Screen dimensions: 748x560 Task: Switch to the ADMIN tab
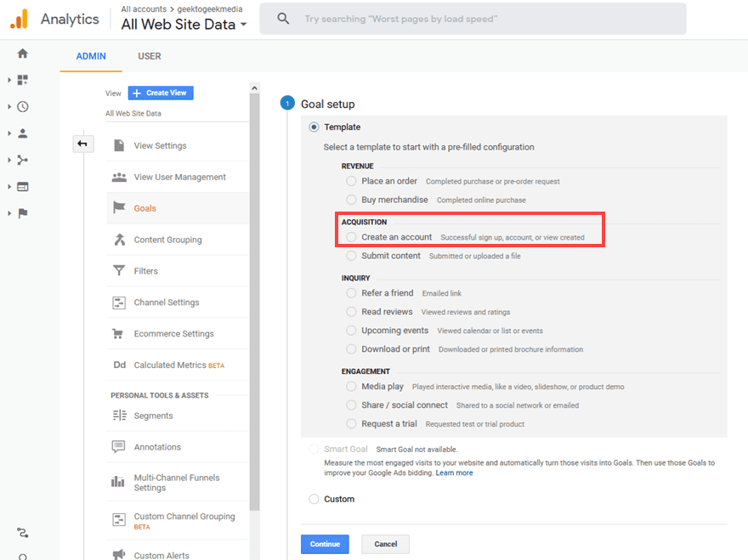[91, 56]
